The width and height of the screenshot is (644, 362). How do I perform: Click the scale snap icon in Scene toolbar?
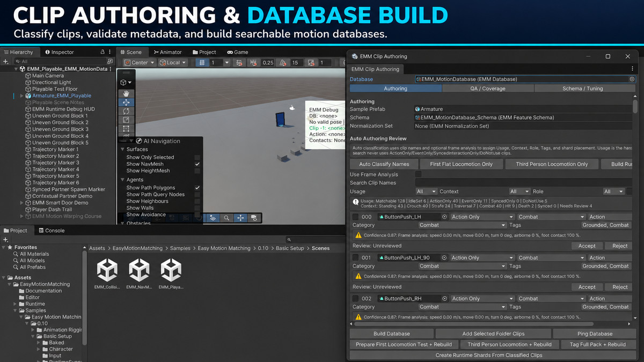pyautogui.click(x=312, y=63)
